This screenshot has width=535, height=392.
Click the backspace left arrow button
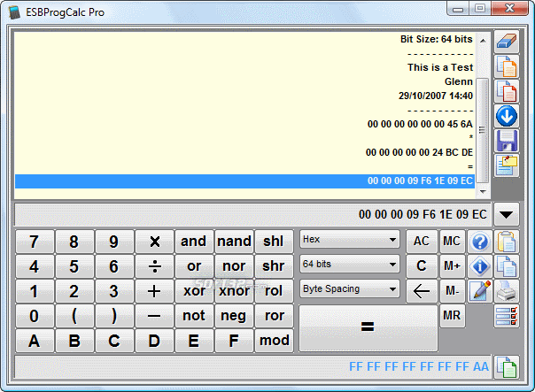422,291
